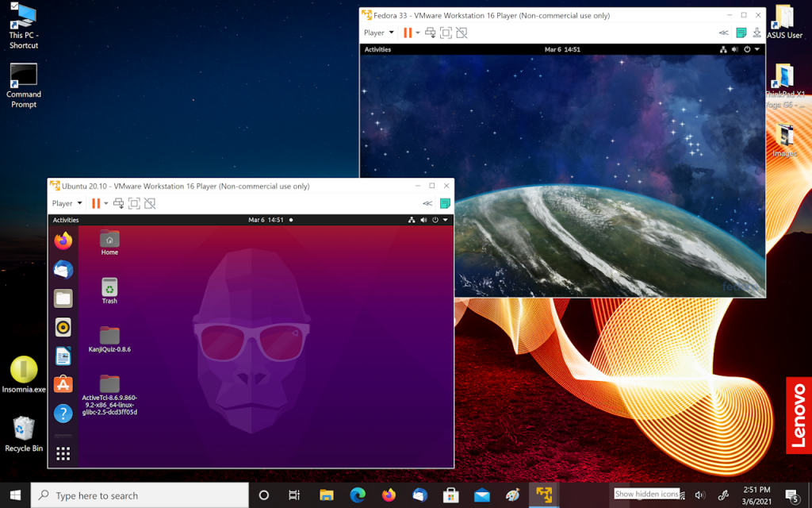Enter full screen mode for Ubuntu VM

(134, 203)
